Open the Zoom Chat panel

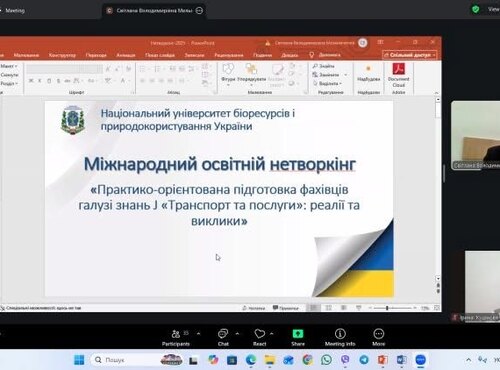223,337
